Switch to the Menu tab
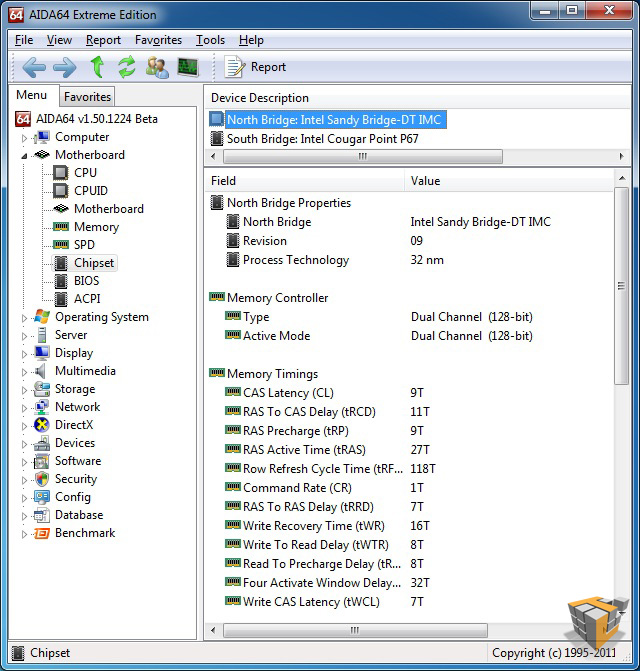640x671 pixels. point(32,95)
